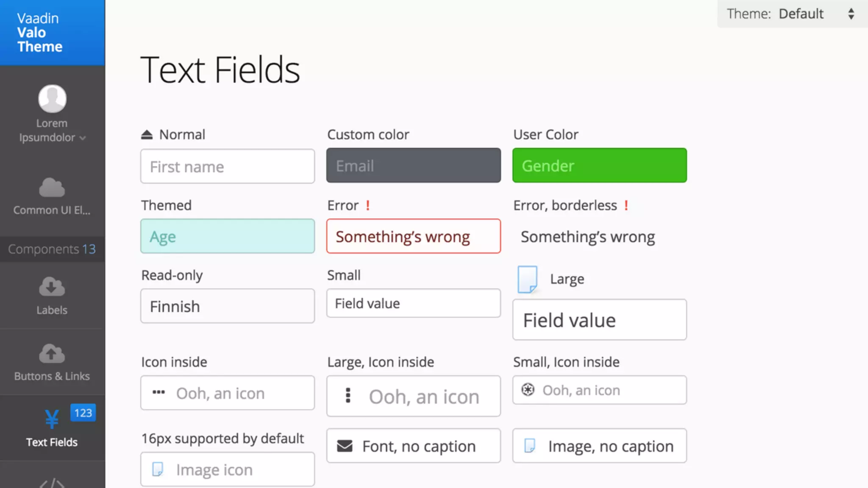Click the Theme selector up/down arrows

(x=851, y=14)
